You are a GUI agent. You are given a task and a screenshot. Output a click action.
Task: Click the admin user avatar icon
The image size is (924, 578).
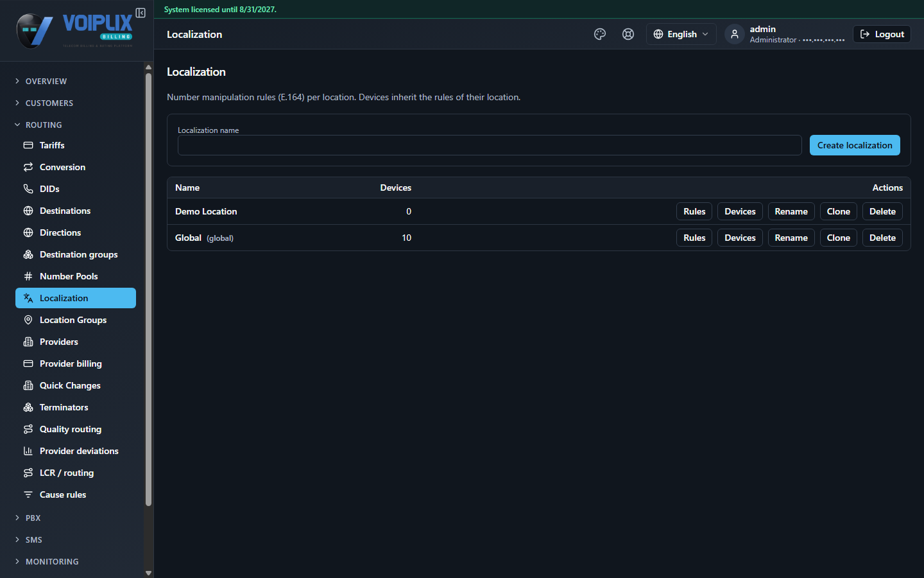point(735,34)
